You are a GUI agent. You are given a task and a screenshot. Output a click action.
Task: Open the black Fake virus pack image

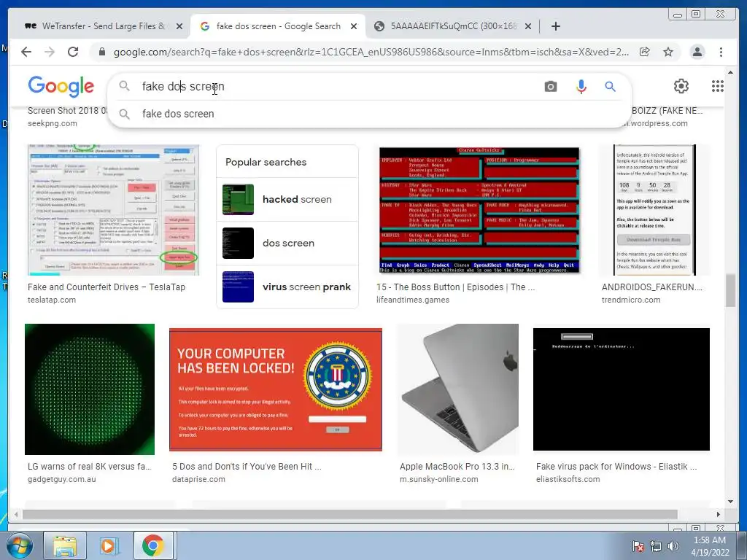[x=622, y=389]
